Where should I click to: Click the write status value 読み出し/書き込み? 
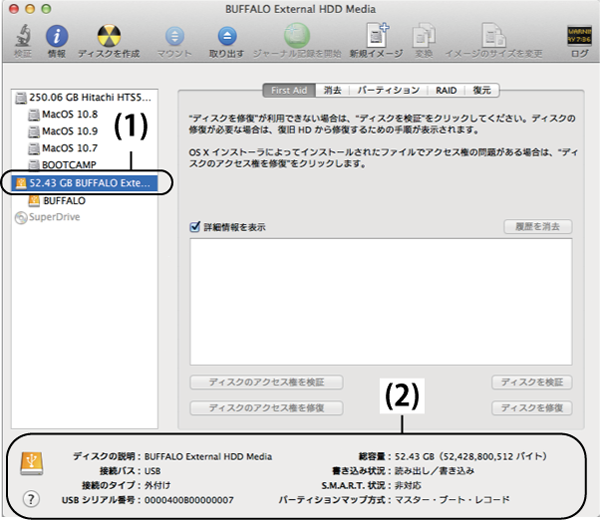coord(434,471)
